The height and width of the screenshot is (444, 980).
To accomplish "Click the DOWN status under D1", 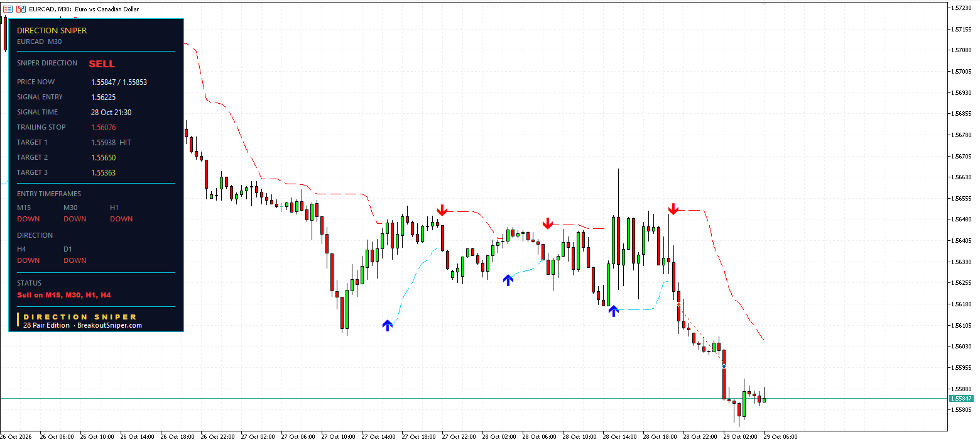I will (x=75, y=260).
